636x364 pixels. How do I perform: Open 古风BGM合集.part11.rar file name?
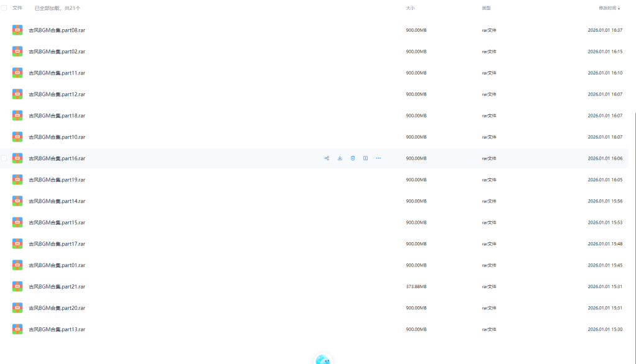[57, 73]
